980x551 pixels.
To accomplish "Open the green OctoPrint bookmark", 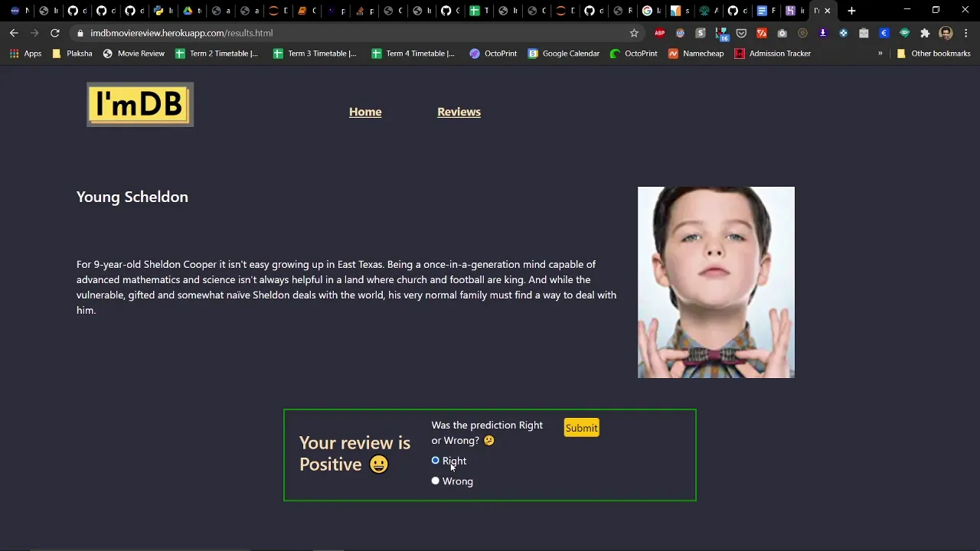I will click(634, 54).
